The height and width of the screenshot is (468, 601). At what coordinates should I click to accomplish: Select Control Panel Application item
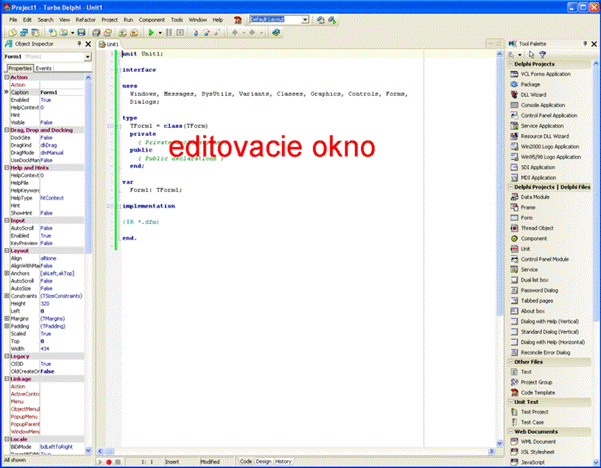pyautogui.click(x=544, y=115)
